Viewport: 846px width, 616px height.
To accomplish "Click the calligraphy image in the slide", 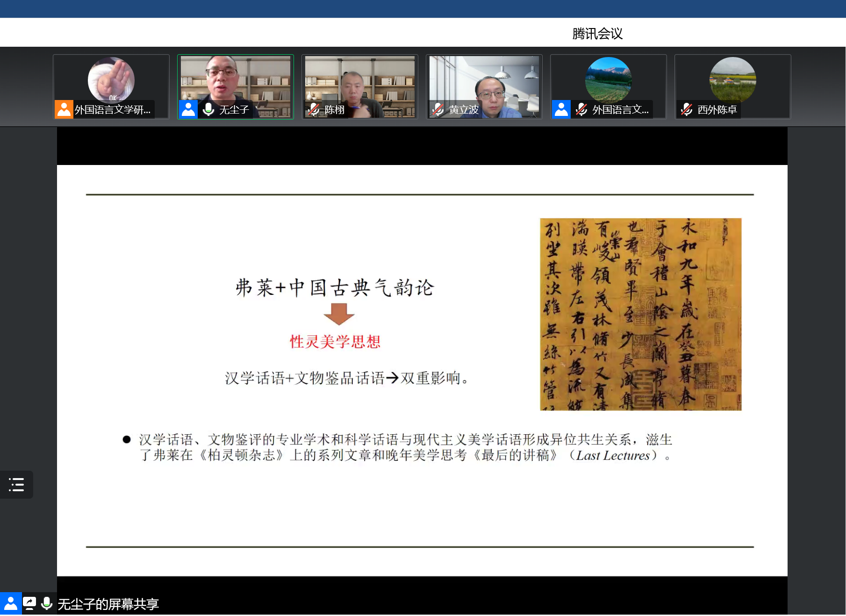I will [640, 314].
